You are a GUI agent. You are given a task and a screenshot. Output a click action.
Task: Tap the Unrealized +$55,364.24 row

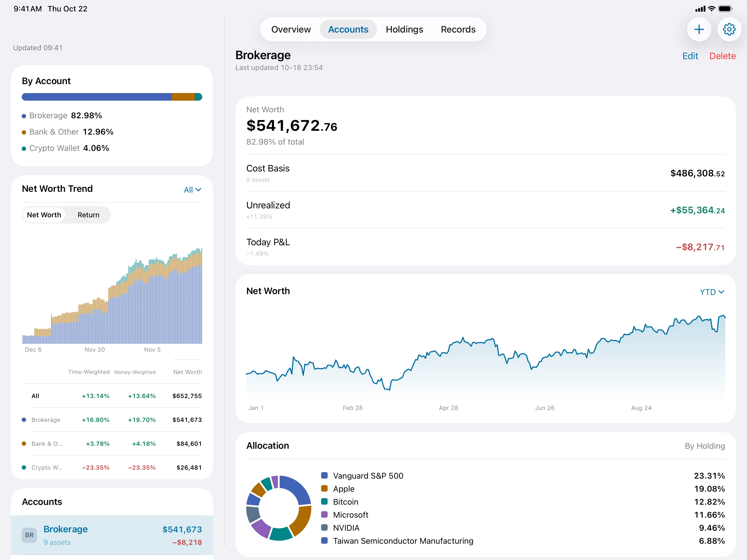point(485,210)
